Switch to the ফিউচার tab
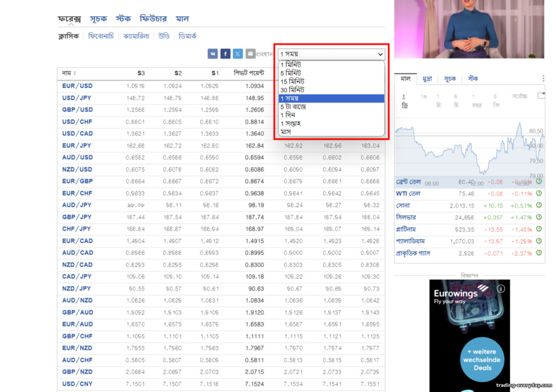The height and width of the screenshot is (392, 556). [x=153, y=18]
